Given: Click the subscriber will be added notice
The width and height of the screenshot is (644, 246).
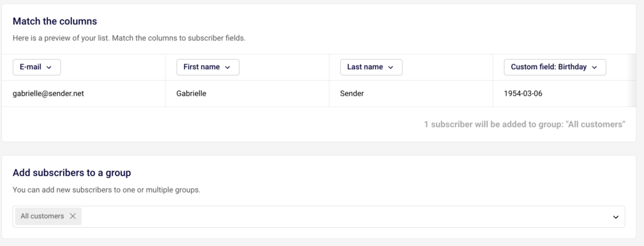Looking at the screenshot, I should pos(525,125).
